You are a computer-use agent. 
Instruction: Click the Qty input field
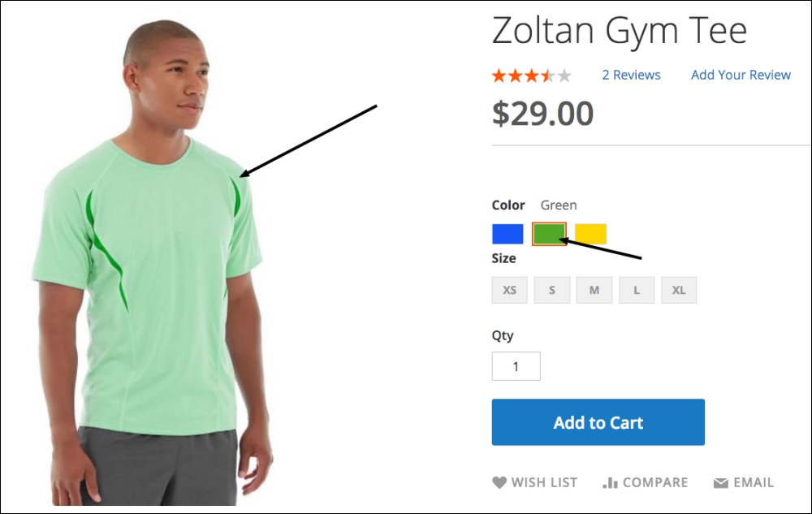point(516,366)
